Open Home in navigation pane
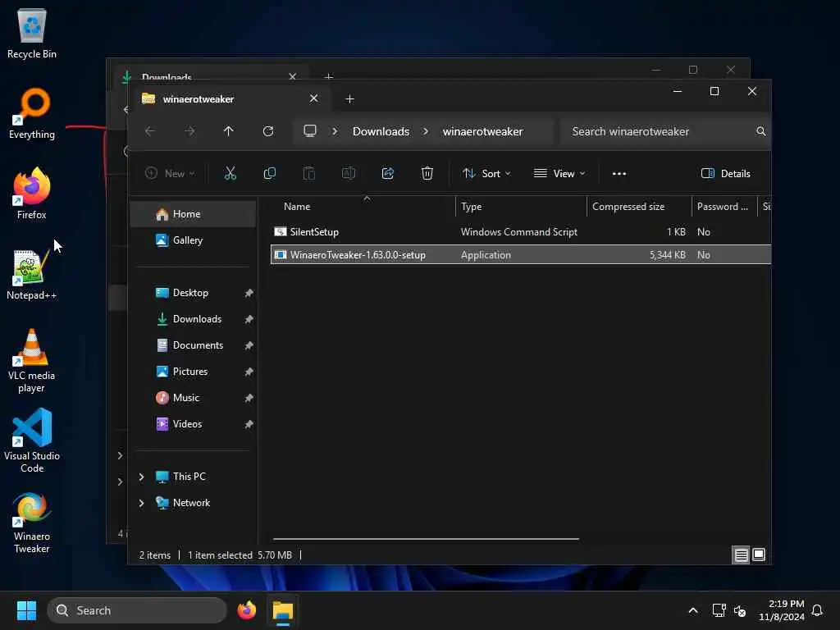Image resolution: width=840 pixels, height=630 pixels. 194,214
